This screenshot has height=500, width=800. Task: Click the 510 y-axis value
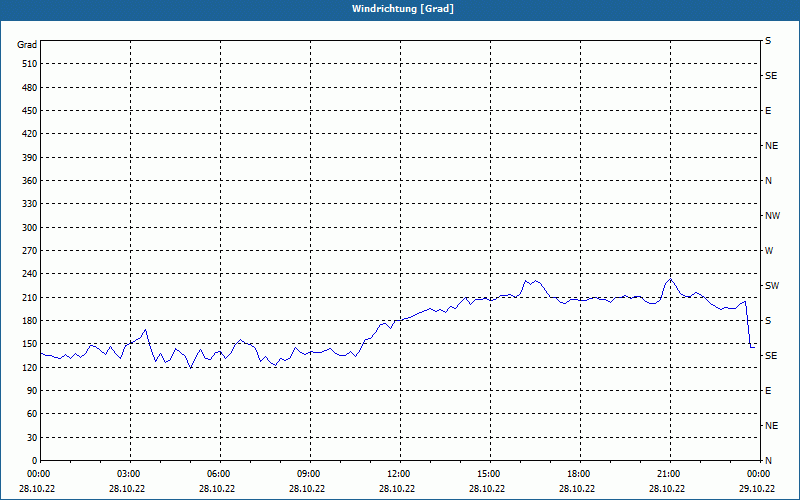click(x=30, y=64)
